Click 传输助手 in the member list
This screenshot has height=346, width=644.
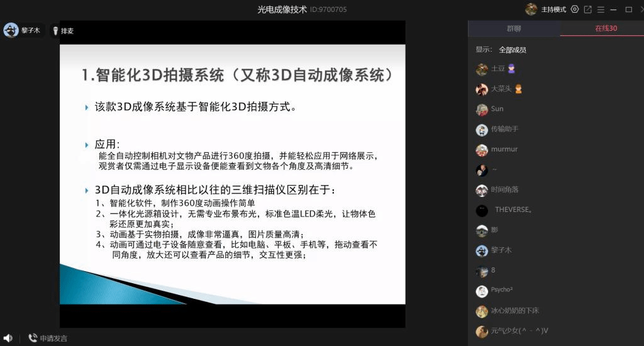(504, 129)
